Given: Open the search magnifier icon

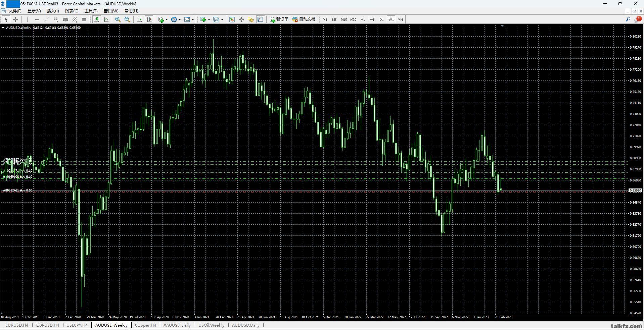Looking at the screenshot, I should [628, 19].
